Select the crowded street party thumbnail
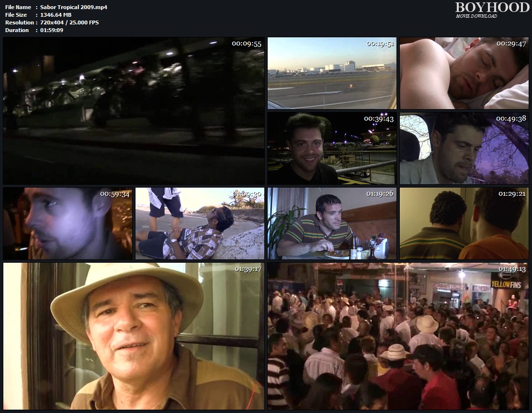 398,336
